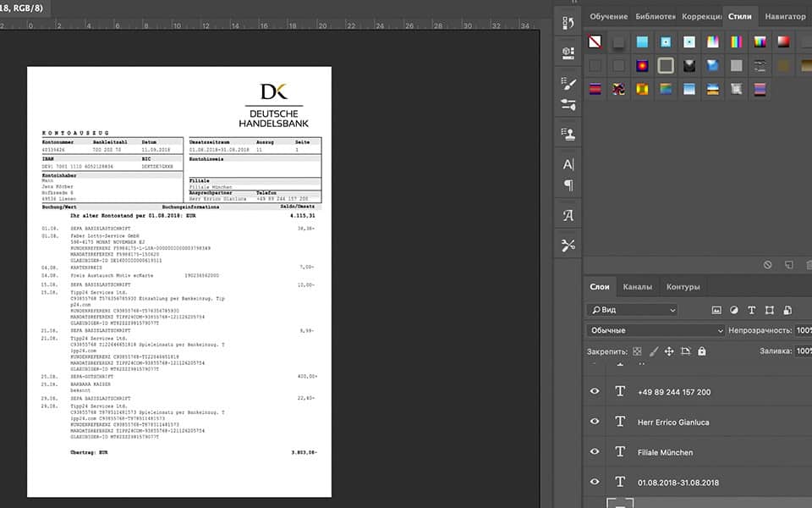The height and width of the screenshot is (508, 812).
Task: Click the Заливка fill value field
Action: tap(804, 351)
